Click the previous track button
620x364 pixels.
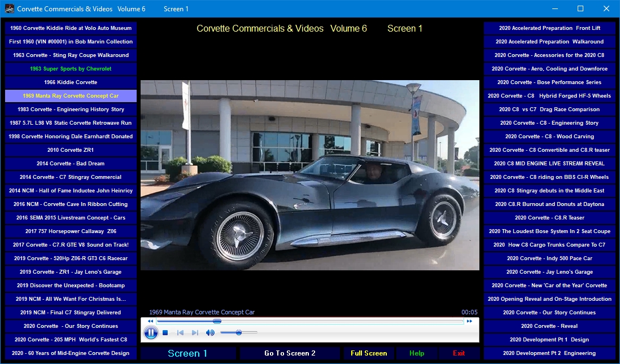180,333
